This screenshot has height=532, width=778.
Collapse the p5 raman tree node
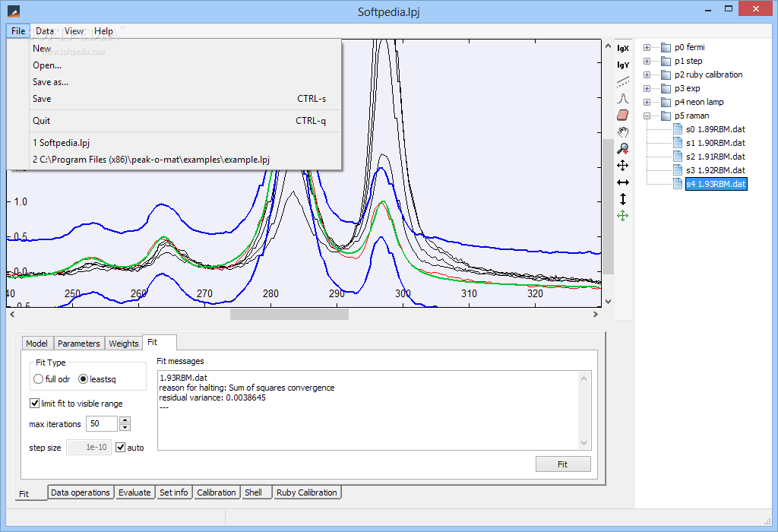647,116
